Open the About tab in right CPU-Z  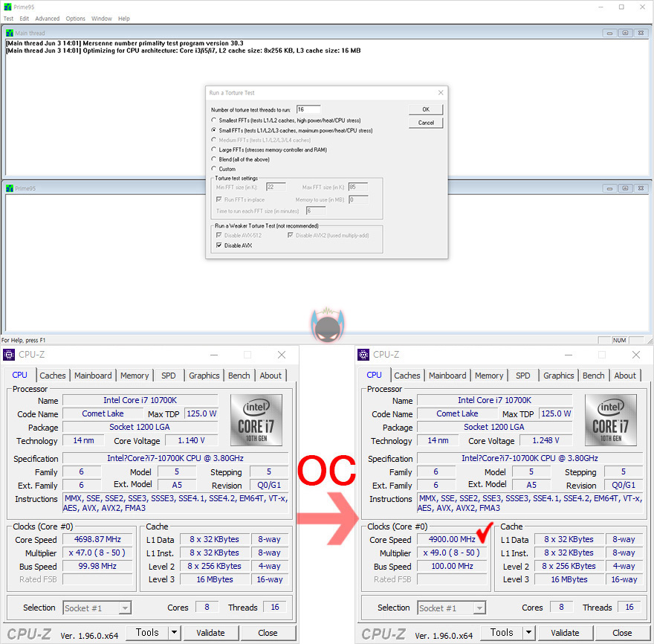coord(625,376)
